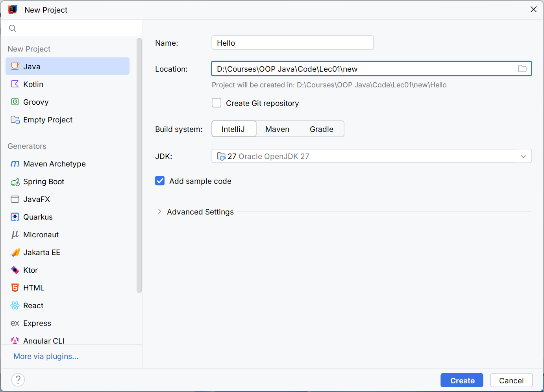Click the IntelliJ IDEA logo in title bar
This screenshot has height=392, width=544.
[13, 9]
